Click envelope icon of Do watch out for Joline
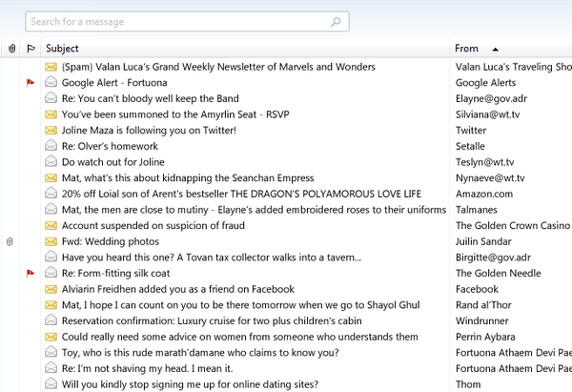Screen dimensions: 572x392 pos(51,161)
